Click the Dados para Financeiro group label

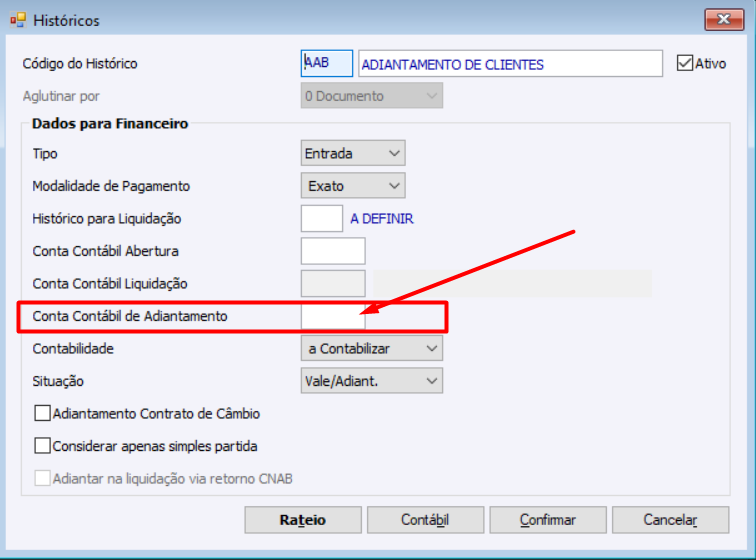coord(110,123)
